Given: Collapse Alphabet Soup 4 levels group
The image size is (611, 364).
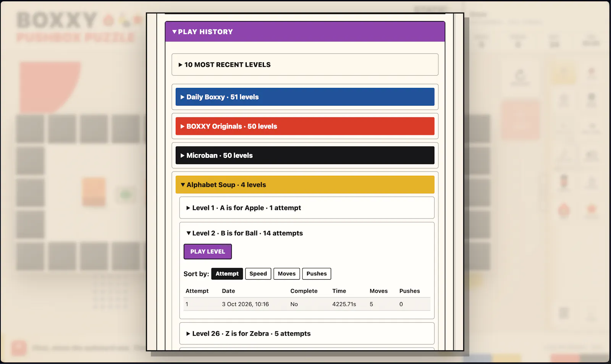Looking at the screenshot, I should (305, 185).
